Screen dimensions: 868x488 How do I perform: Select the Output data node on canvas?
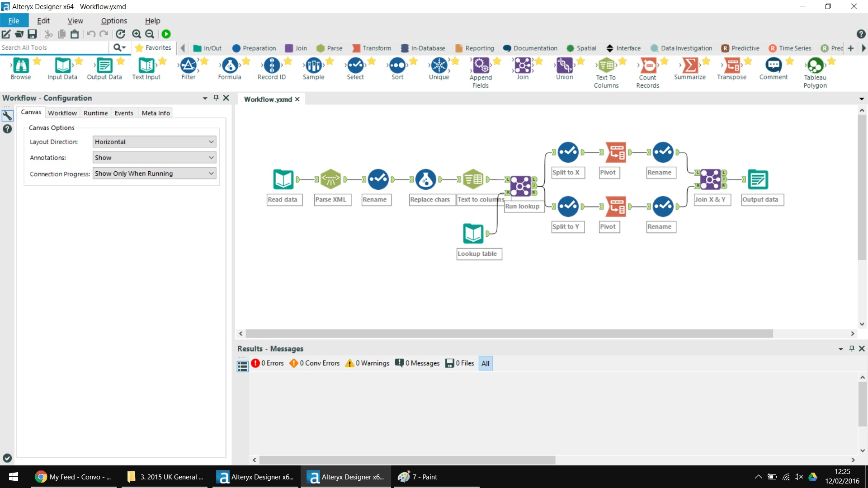pos(758,179)
